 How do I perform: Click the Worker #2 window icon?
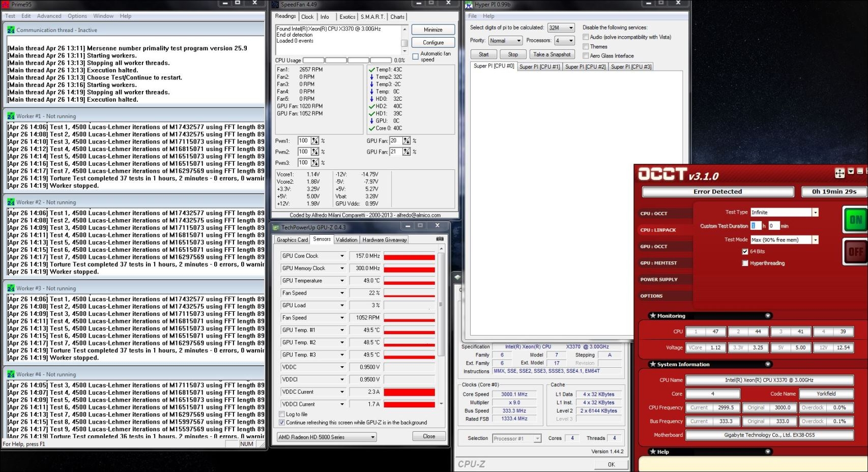[11, 202]
